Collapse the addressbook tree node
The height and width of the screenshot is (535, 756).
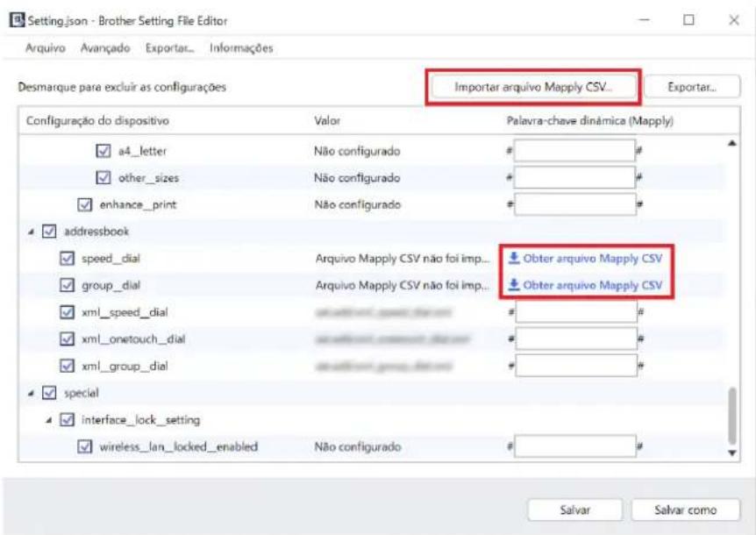(31, 232)
